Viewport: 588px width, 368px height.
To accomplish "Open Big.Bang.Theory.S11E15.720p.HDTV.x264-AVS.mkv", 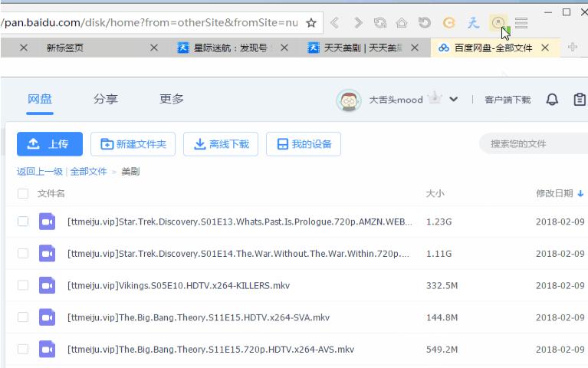I will 211,350.
